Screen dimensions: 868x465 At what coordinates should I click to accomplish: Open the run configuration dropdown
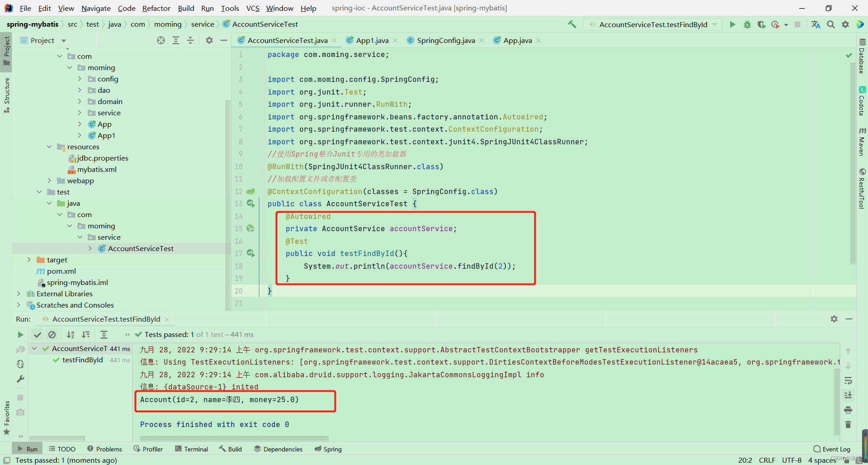coord(653,24)
